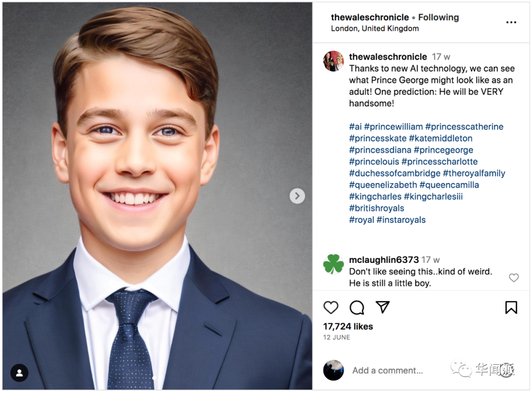Open comments via speech bubble icon

coord(357,308)
